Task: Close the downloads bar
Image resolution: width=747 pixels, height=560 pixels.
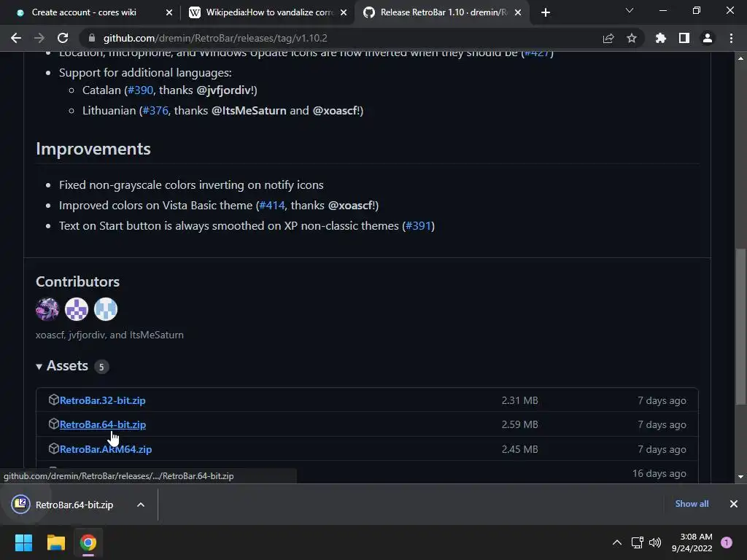Action: tap(734, 504)
